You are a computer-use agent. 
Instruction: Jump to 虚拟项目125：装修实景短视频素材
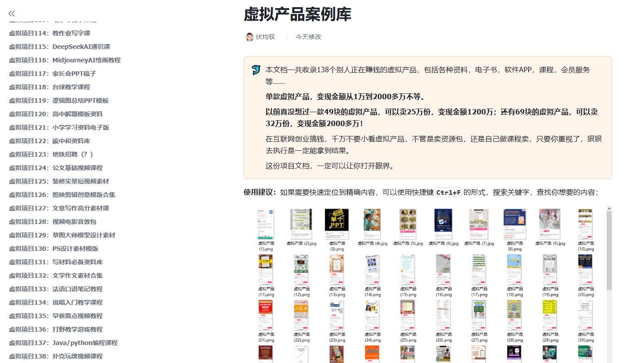coord(59,181)
